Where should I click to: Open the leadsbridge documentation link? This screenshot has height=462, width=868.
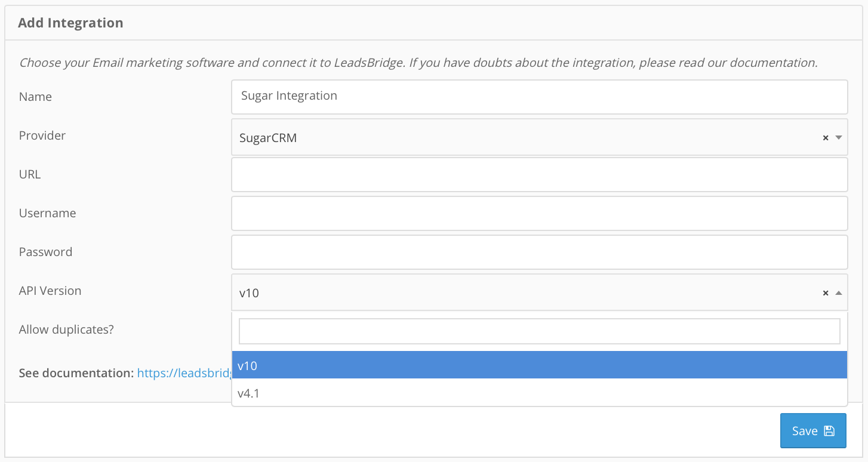pos(184,373)
